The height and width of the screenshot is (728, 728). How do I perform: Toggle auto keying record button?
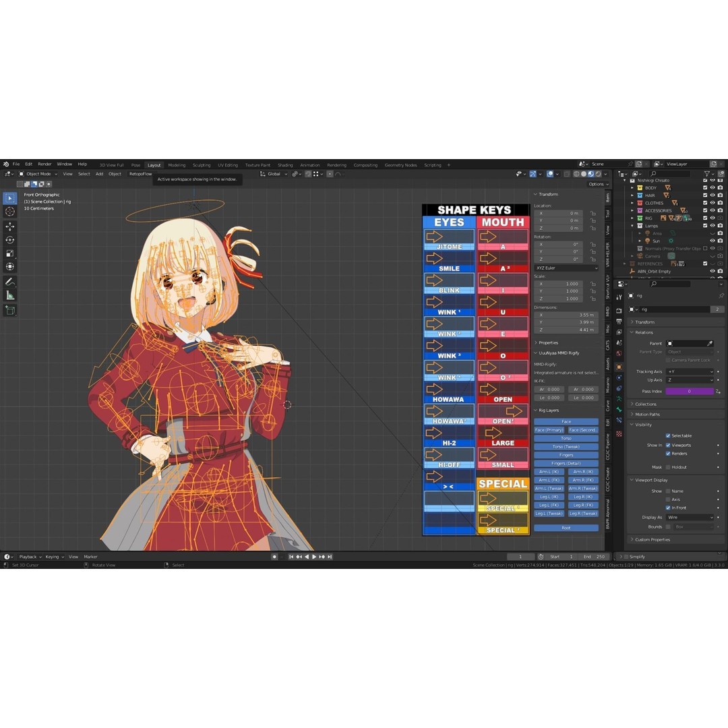(274, 557)
